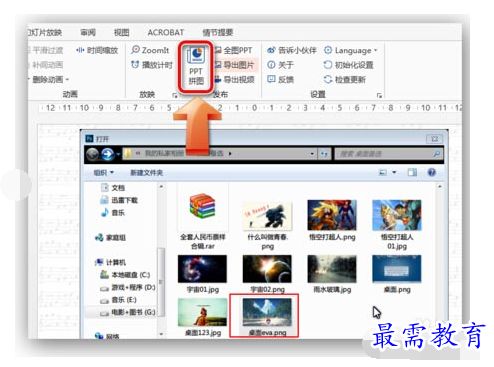Click the PPT拼图 ribbon button
Viewport: 494px width, 367px height.
(196, 67)
